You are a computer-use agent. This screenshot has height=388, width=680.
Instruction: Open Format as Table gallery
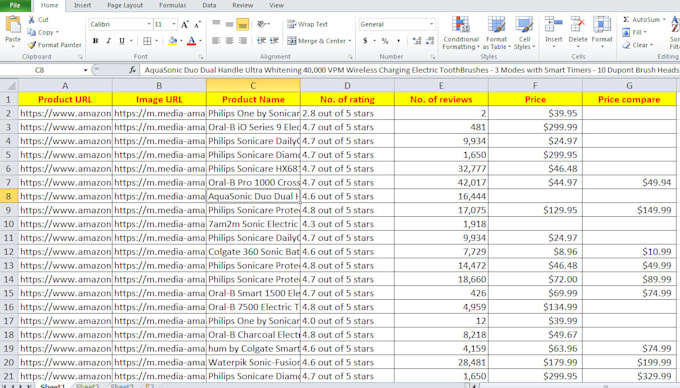[497, 33]
